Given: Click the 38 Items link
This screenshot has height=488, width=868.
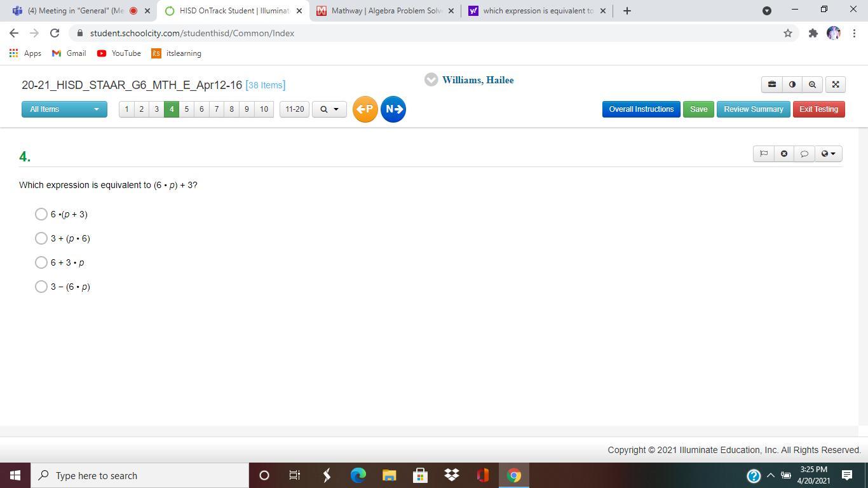Looking at the screenshot, I should (266, 85).
